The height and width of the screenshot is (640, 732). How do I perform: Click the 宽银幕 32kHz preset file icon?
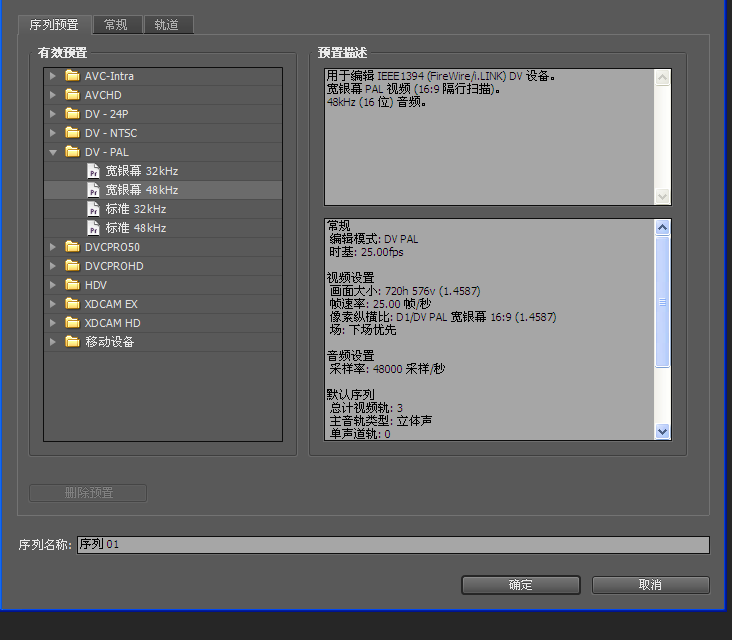[x=93, y=171]
